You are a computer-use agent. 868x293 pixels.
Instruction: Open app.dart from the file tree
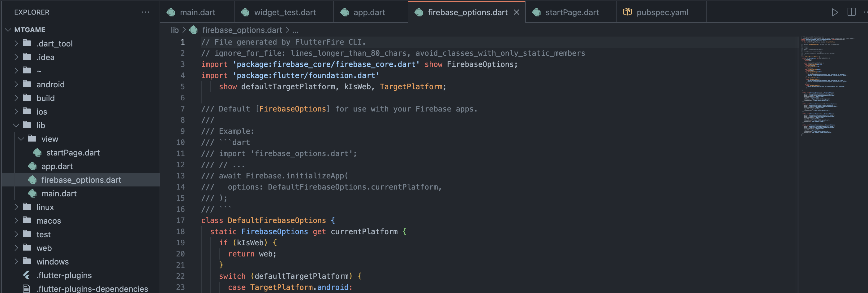(57, 166)
